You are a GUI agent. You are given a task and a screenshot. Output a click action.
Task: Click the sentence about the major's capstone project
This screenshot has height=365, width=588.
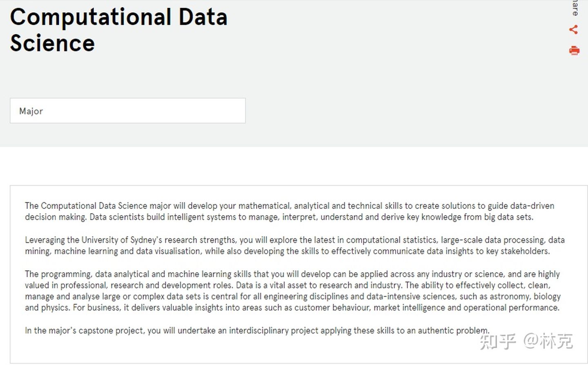(257, 330)
